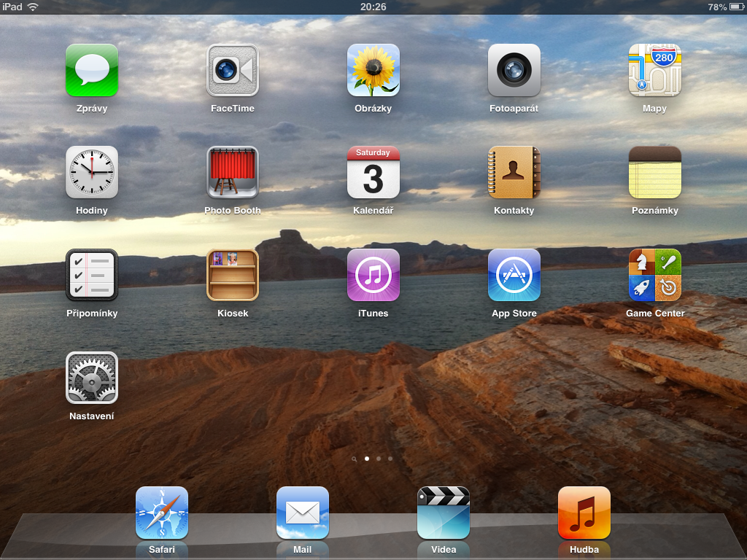The height and width of the screenshot is (560, 747).
Task: Open the Zprávy messaging app
Action: 91,71
